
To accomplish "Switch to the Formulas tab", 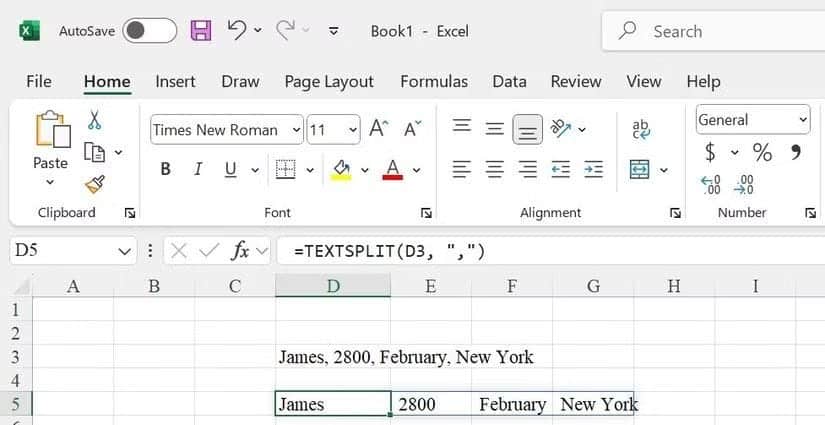I will coord(433,82).
